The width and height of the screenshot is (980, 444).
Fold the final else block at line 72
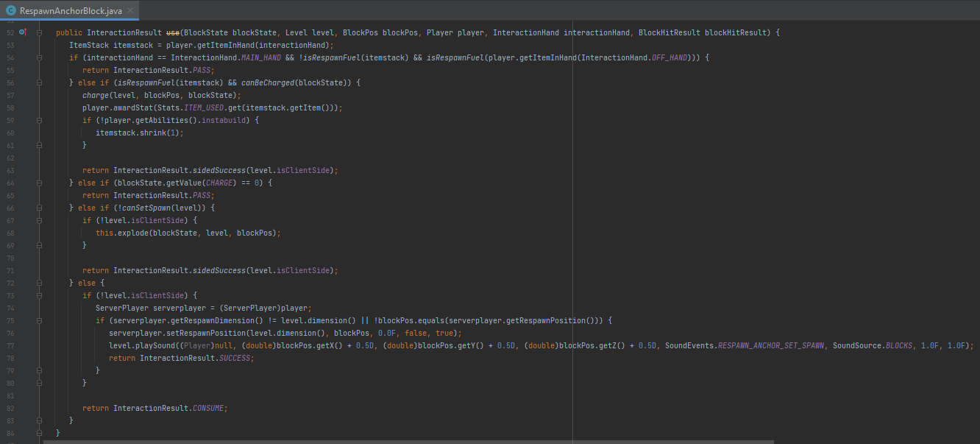[x=40, y=283]
